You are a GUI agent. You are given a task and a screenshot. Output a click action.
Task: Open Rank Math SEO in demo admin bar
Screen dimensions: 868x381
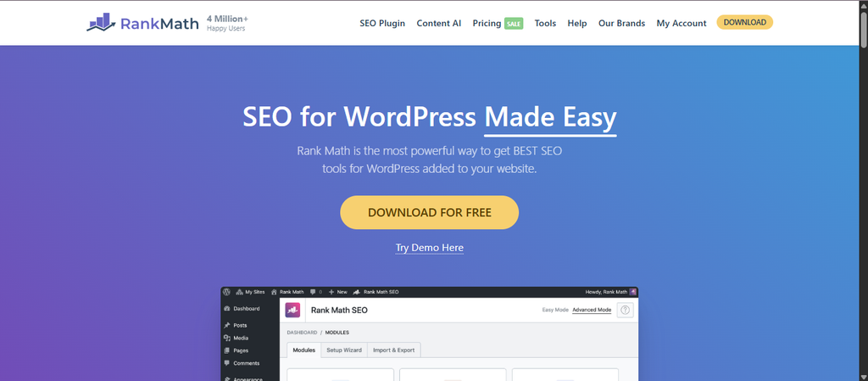click(x=376, y=292)
